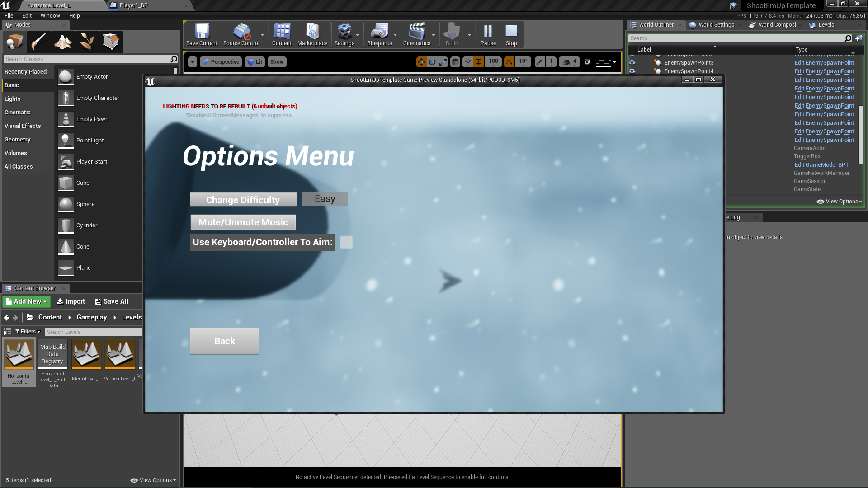Click the Marketplace toolbar icon
The height and width of the screenshot is (488, 868).
tap(312, 33)
